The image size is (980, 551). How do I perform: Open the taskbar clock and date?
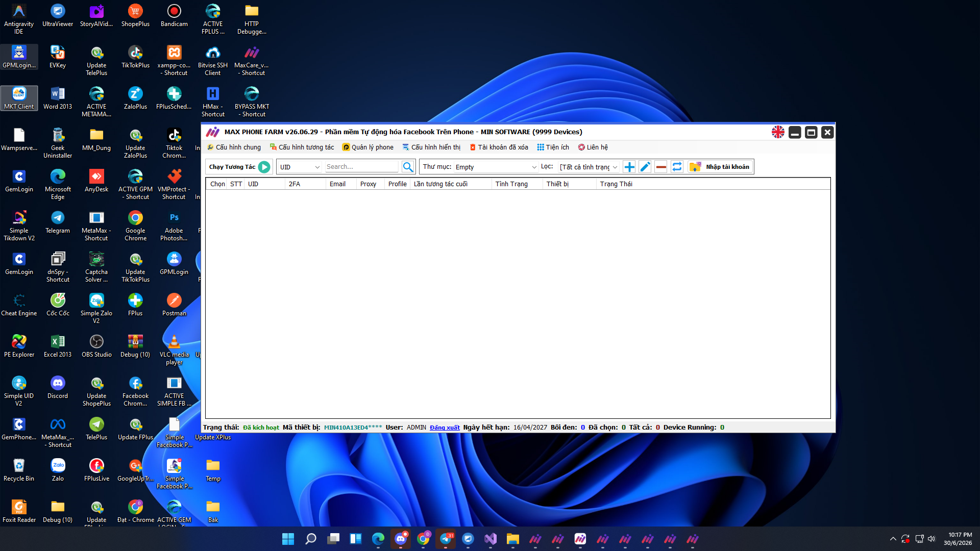(x=958, y=539)
